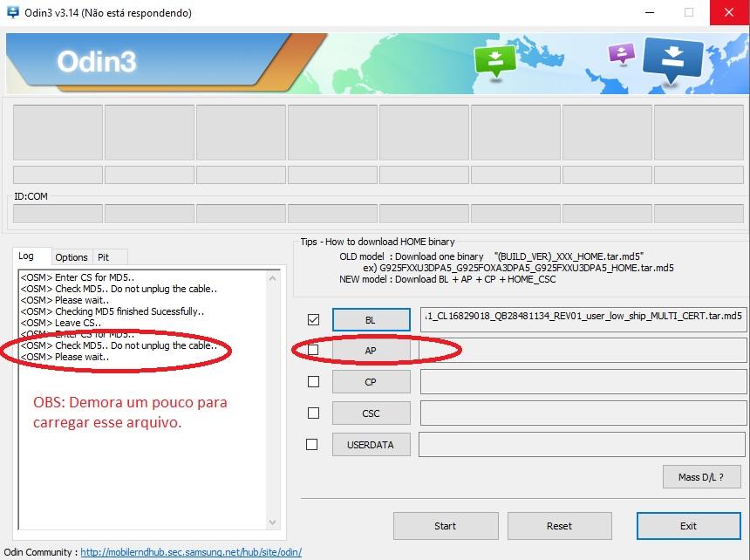The width and height of the screenshot is (750, 560).
Task: Enable the AP file checkbox
Action: [313, 350]
